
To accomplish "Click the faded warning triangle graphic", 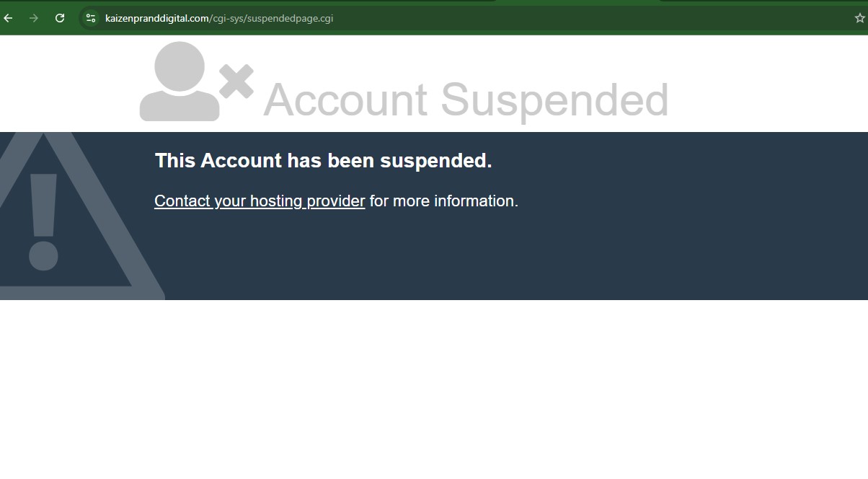I will click(x=72, y=216).
